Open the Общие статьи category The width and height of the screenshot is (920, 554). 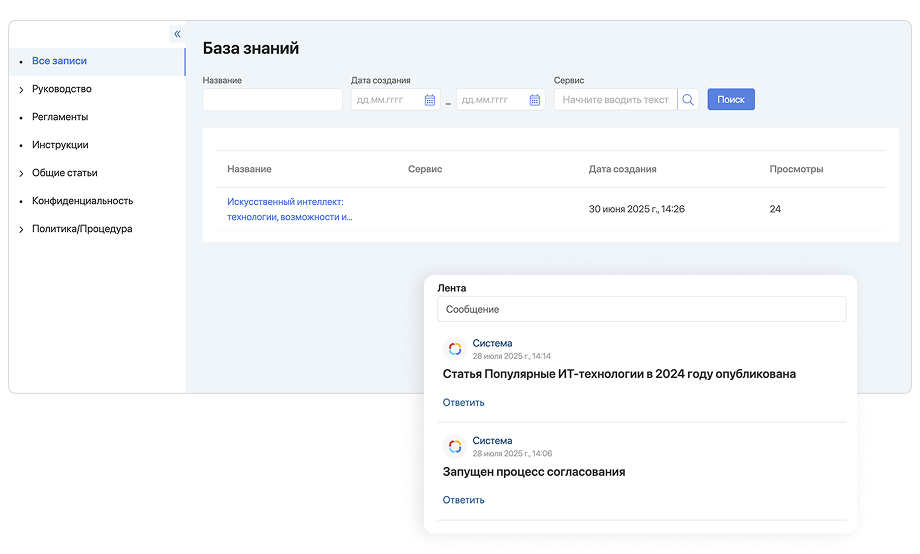64,173
